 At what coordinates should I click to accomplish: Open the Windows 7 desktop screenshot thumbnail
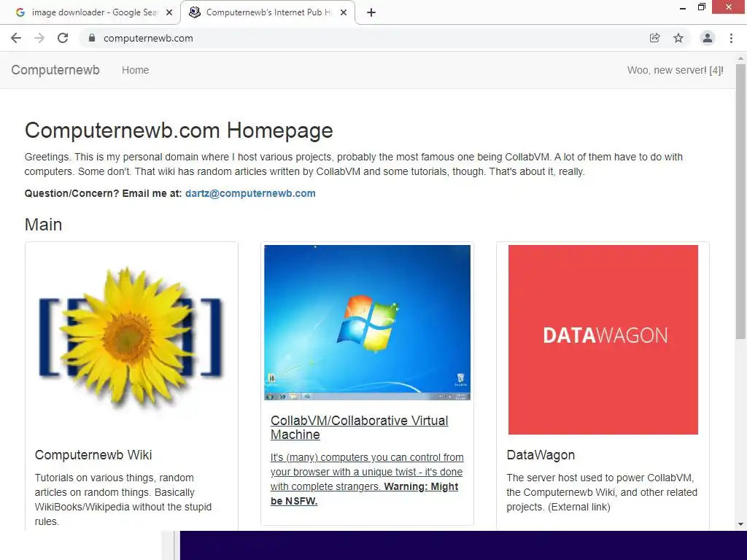click(368, 322)
